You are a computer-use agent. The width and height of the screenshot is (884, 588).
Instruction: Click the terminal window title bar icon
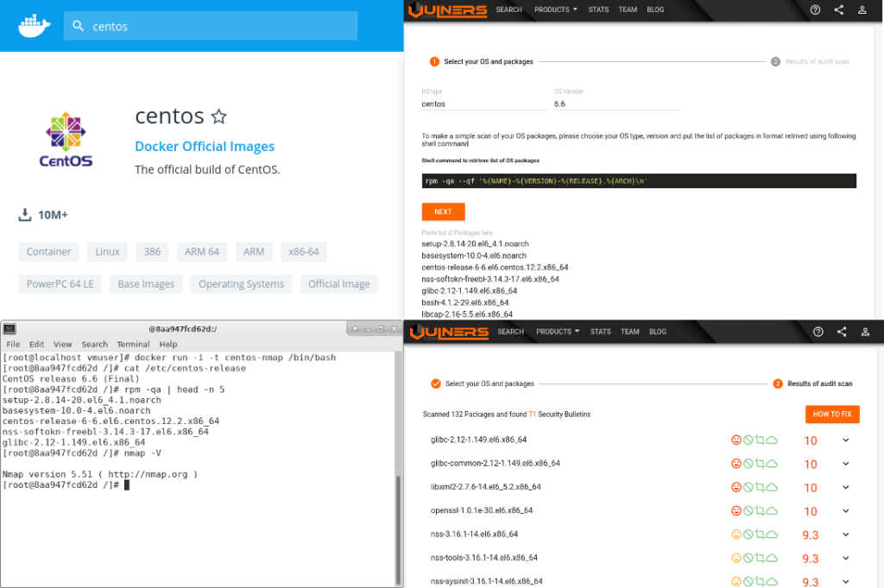click(9, 329)
